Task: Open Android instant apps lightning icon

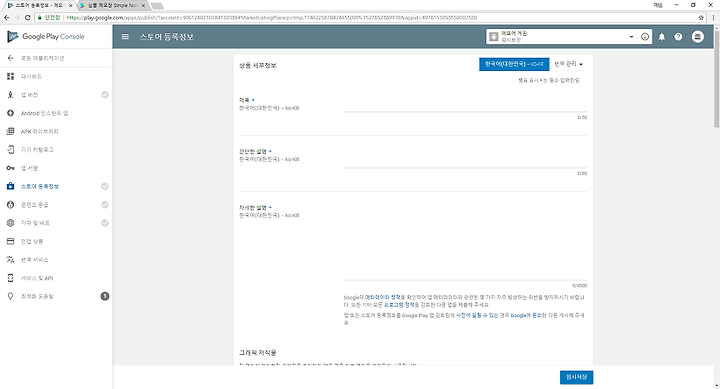Action: [x=11, y=113]
